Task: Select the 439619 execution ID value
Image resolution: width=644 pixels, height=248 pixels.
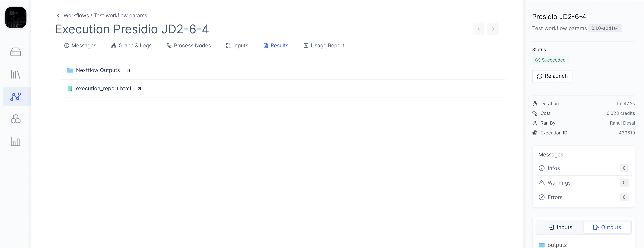Action: click(627, 133)
